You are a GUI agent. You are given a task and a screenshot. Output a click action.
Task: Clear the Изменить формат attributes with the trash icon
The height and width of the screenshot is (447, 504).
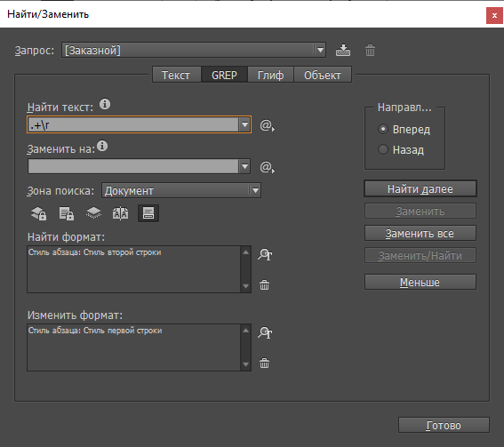(x=264, y=363)
